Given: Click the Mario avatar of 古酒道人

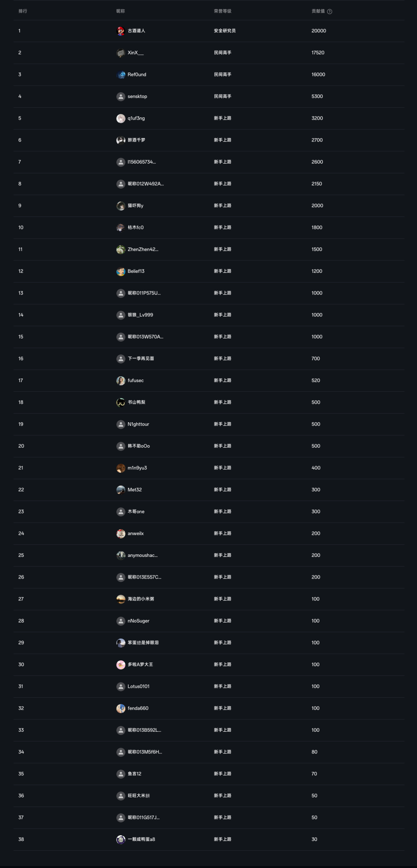Looking at the screenshot, I should click(121, 31).
